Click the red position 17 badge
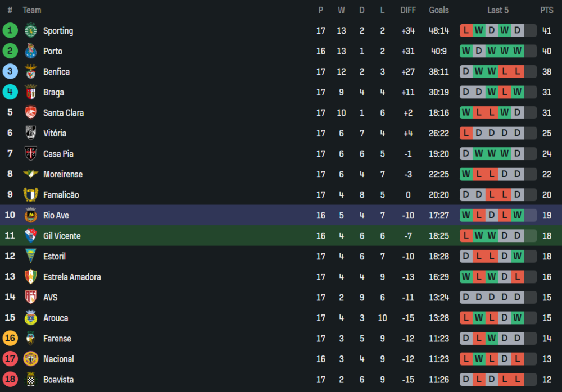 tap(10, 359)
